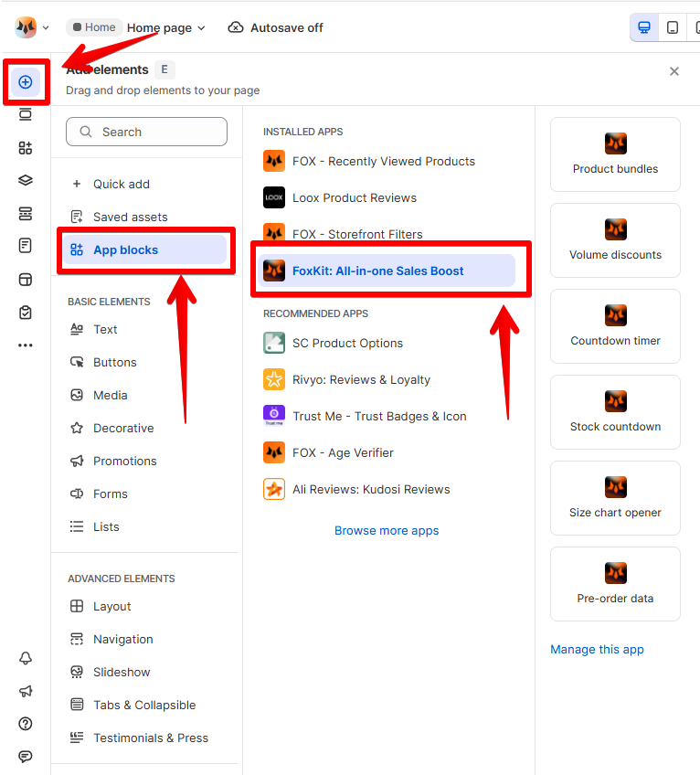Switch to tablet preview icon
Image resolution: width=700 pixels, height=775 pixels.
(x=673, y=27)
